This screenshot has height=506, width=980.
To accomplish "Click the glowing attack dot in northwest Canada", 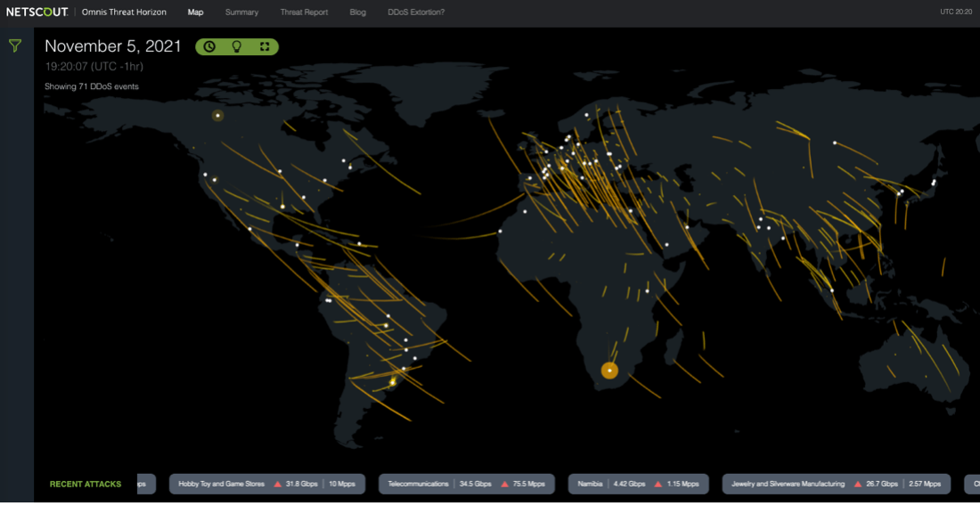I will [x=217, y=115].
